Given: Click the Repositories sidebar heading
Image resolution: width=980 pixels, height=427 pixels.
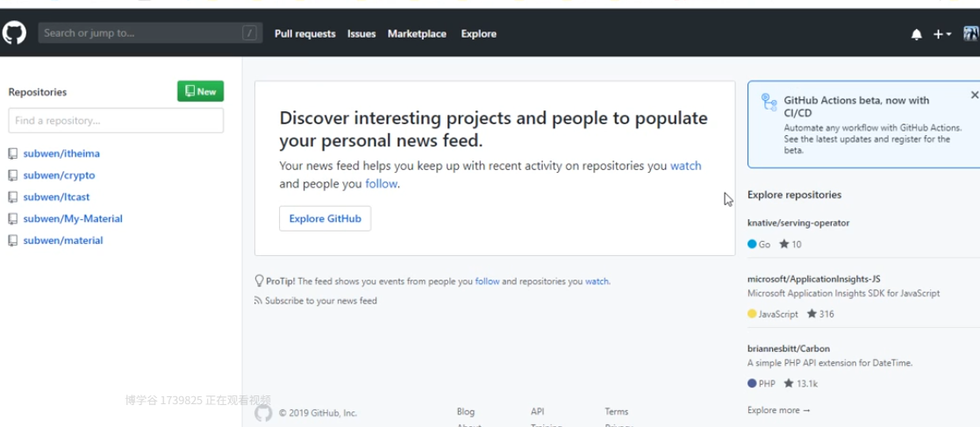Looking at the screenshot, I should tap(38, 92).
